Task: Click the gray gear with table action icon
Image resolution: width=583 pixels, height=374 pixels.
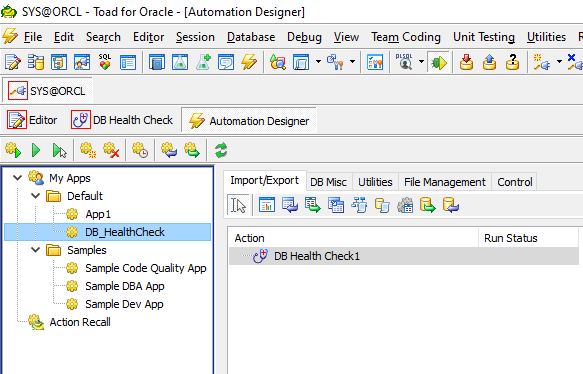Action: pyautogui.click(x=405, y=205)
